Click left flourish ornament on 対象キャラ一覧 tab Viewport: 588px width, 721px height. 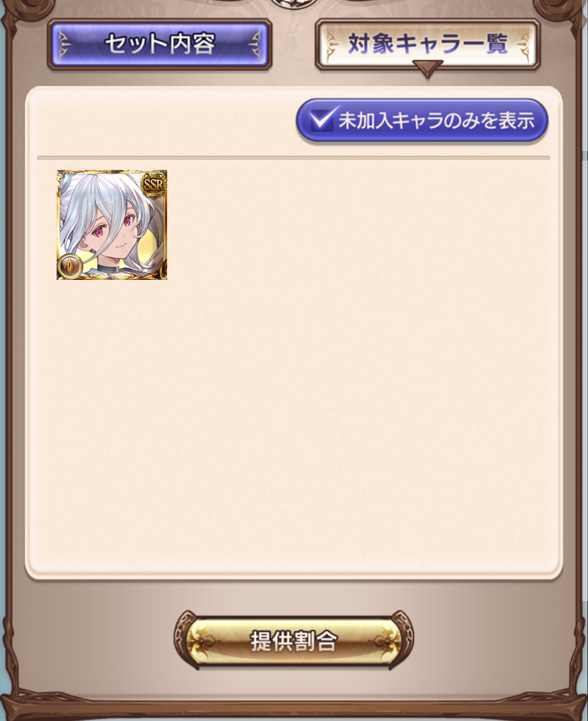click(331, 45)
